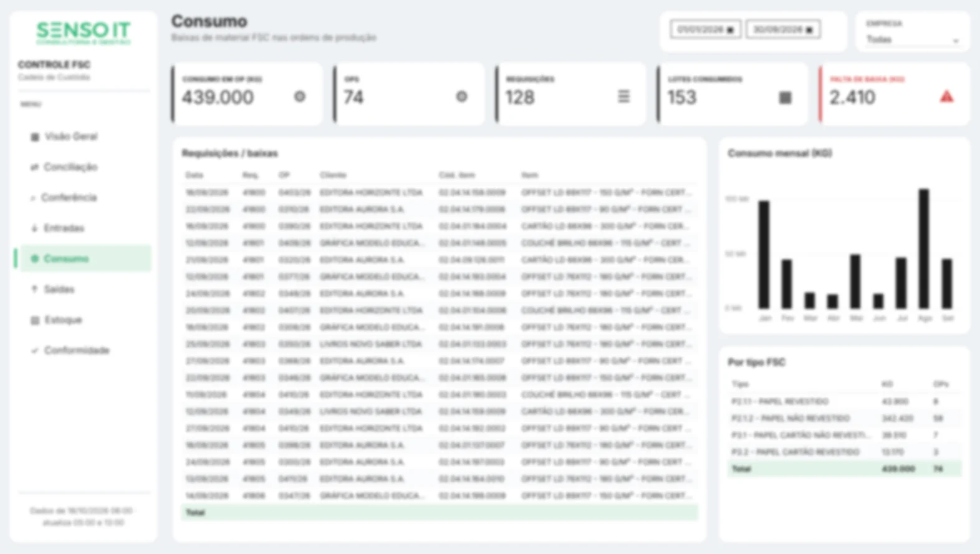
Task: Click the Consumo mensal (KG) chart title
Action: 780,153
